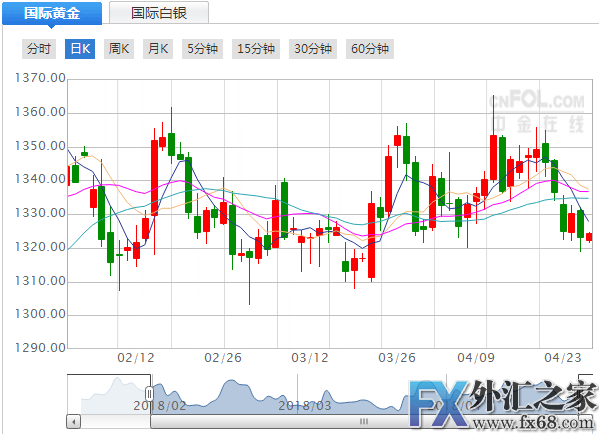Click the 1350.00 price axis label
599x434 pixels.
[40, 146]
